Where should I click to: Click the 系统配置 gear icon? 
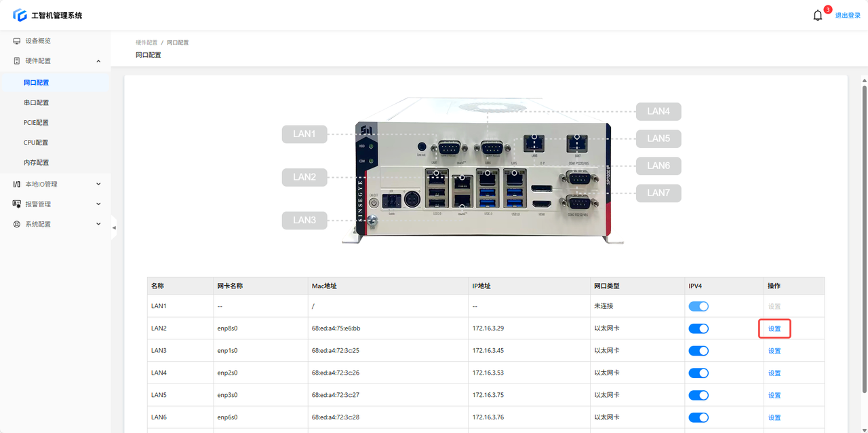click(17, 225)
